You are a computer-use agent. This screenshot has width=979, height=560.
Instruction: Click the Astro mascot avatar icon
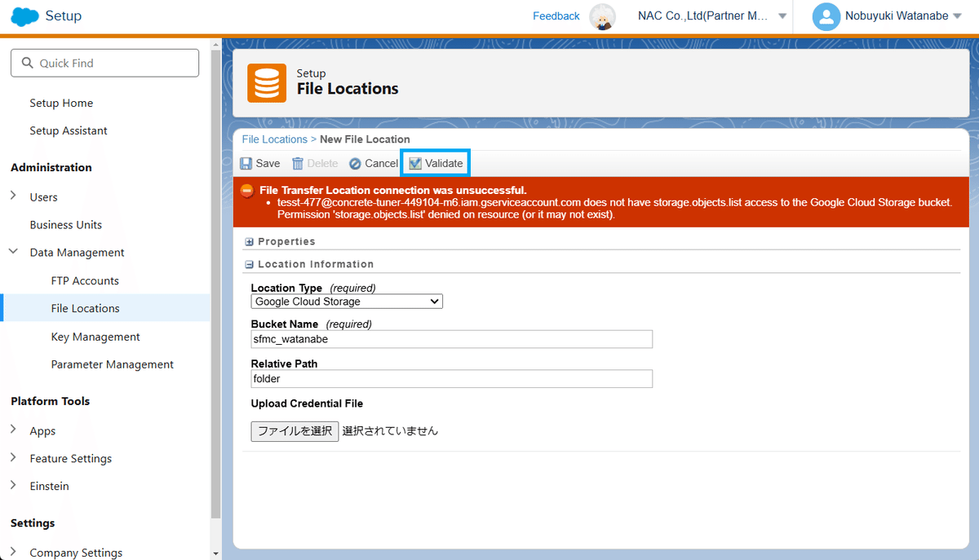[602, 16]
